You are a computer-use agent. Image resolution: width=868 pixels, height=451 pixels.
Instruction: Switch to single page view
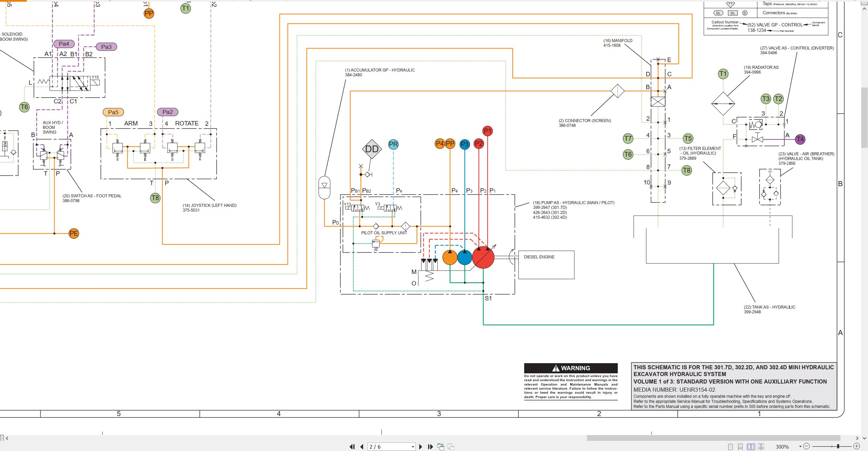coord(731,447)
